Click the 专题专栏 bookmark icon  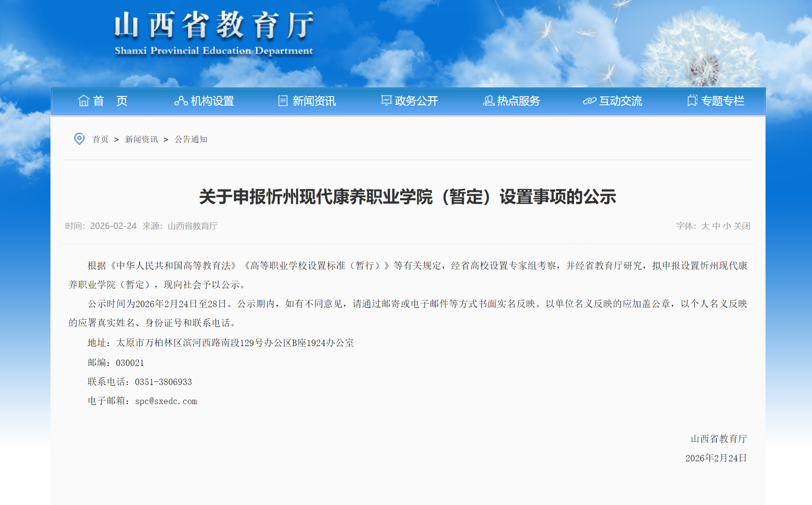692,101
